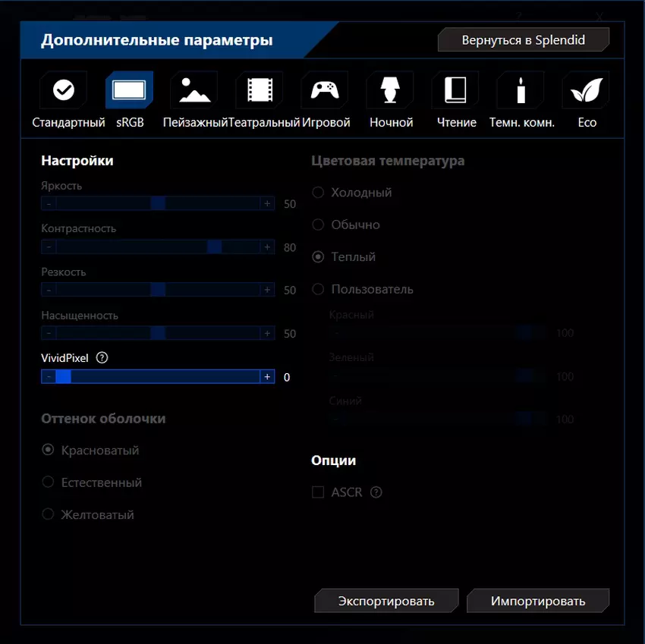Select the sRGB display mode icon

(129, 91)
